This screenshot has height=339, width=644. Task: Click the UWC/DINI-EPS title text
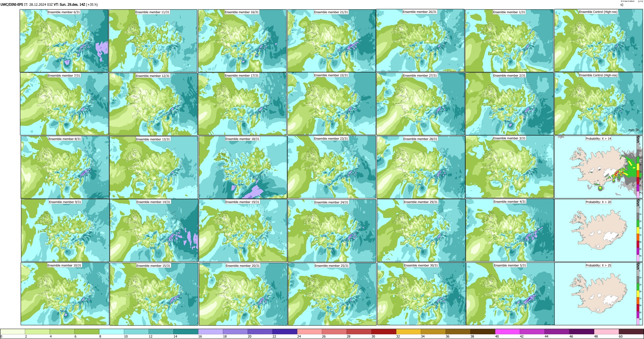(x=12, y=5)
